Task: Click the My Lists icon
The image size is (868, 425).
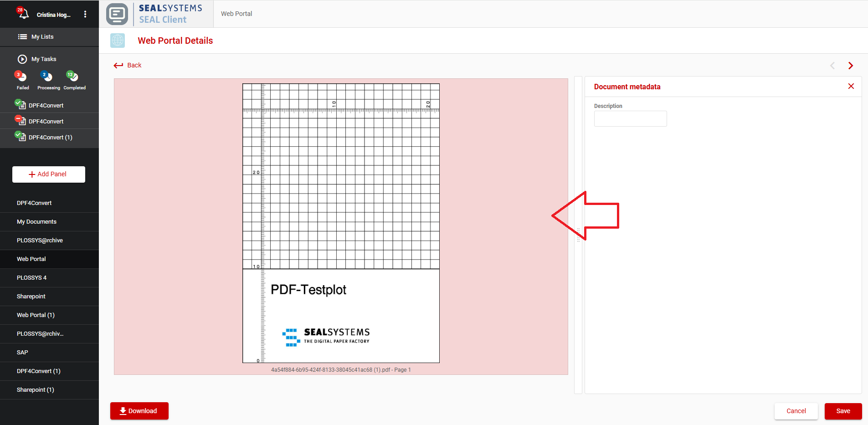Action: (x=22, y=37)
